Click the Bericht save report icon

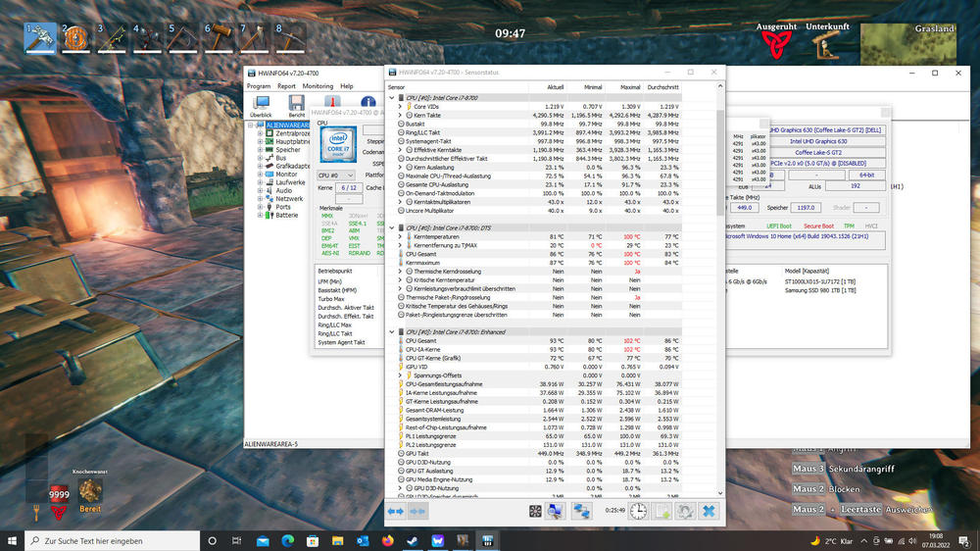tap(297, 104)
